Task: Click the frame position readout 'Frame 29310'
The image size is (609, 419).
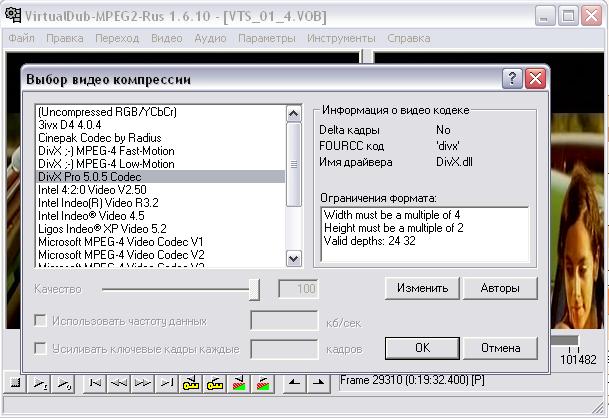Action: click(x=412, y=380)
